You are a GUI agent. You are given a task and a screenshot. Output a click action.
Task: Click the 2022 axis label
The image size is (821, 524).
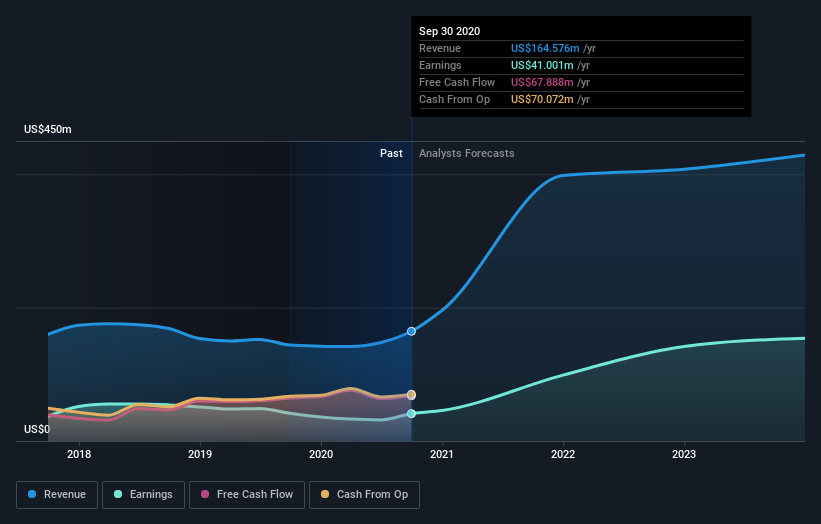[x=563, y=454]
